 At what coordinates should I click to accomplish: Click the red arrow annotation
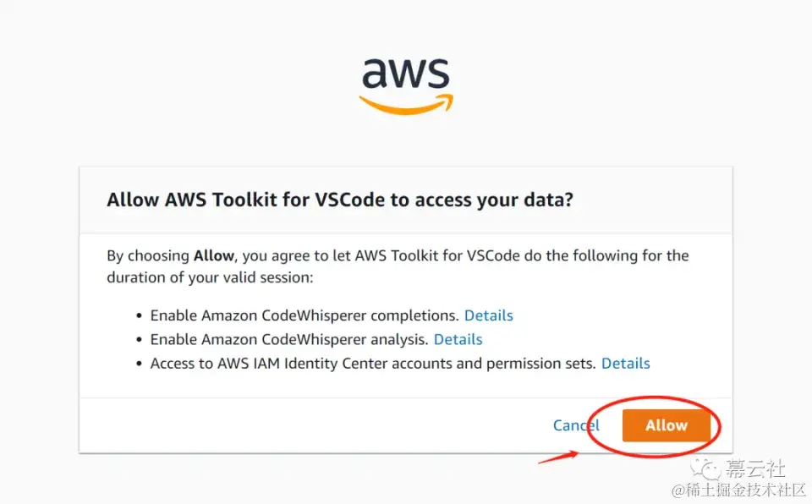[558, 457]
